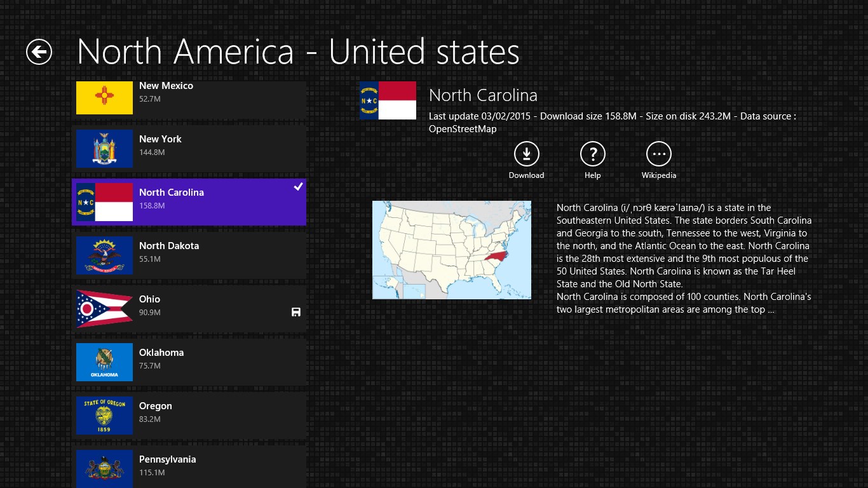The width and height of the screenshot is (868, 488).
Task: Click the Oregon state flag icon
Action: (x=104, y=416)
